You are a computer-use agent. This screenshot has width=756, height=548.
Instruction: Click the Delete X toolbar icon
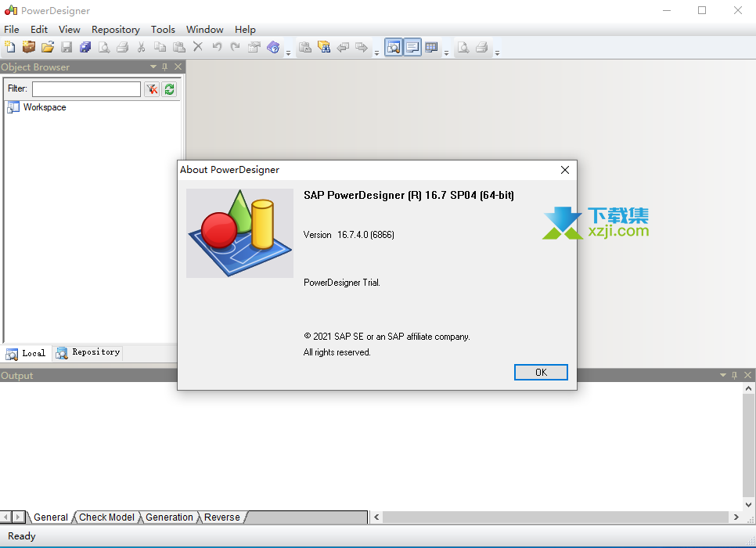coord(198,47)
